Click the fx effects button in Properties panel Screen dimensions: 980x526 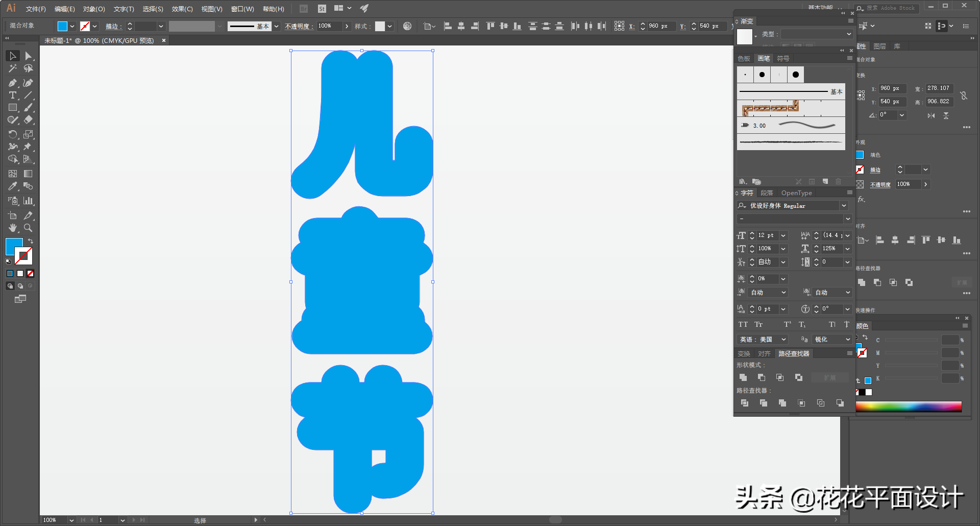pos(862,199)
